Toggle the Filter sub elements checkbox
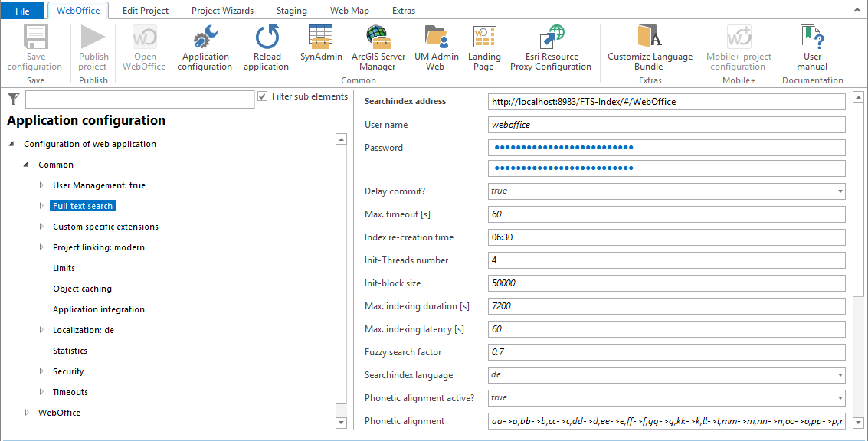The height and width of the screenshot is (441, 868). (x=263, y=96)
